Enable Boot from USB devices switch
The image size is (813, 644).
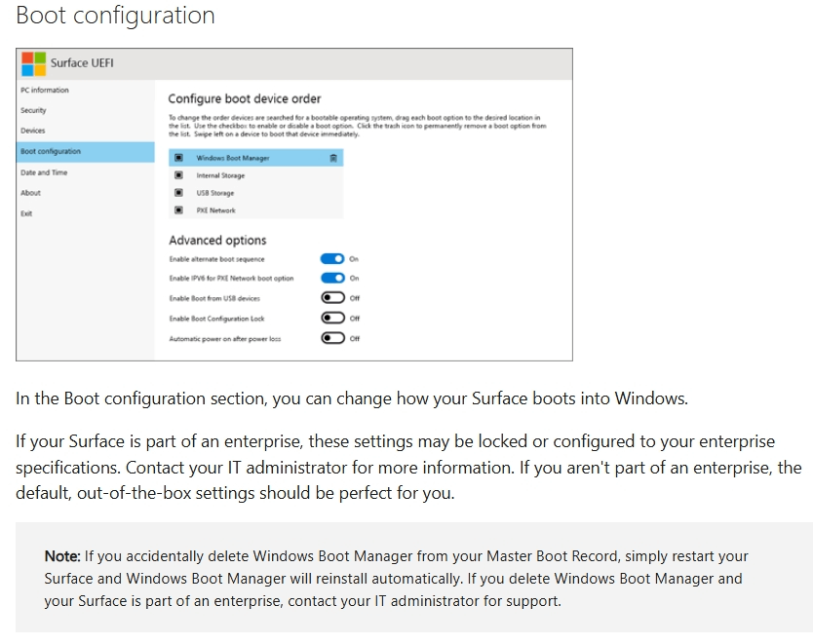click(332, 298)
